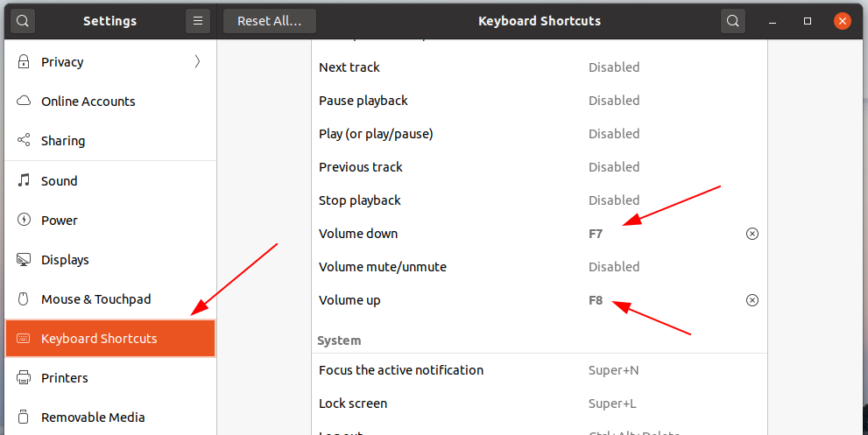Click the search icon in Keyboard Shortcuts header
This screenshot has width=868, height=435.
point(733,21)
